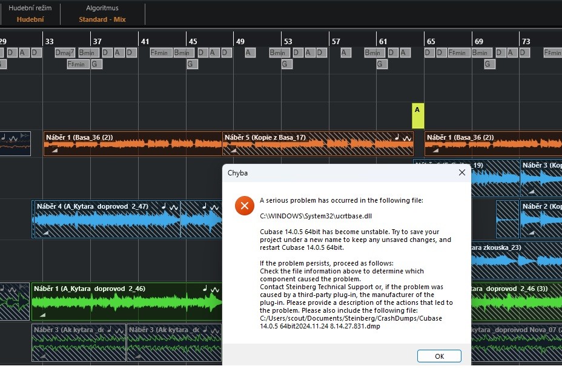
Task: Click warp icon on the later Náběr 3 (Ak kytara) clip
Action: (x=215, y=330)
